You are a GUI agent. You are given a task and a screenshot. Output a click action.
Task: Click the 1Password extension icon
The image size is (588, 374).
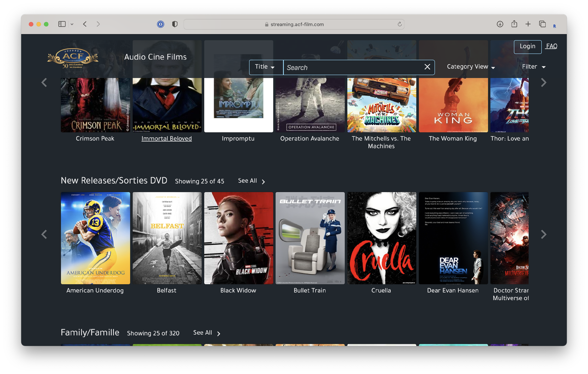click(x=161, y=24)
